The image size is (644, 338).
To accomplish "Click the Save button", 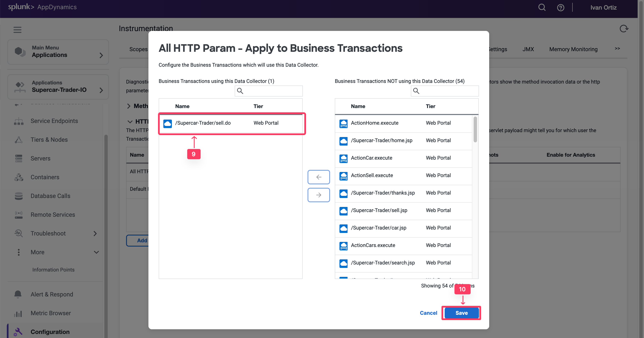I will 461,313.
